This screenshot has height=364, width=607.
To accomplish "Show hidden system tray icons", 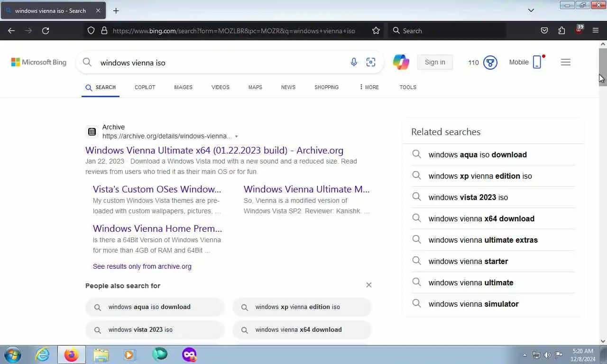I will coord(524,355).
